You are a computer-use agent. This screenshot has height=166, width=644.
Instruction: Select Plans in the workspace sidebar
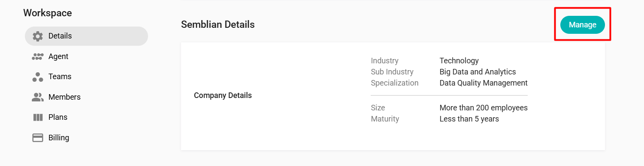[86, 117]
